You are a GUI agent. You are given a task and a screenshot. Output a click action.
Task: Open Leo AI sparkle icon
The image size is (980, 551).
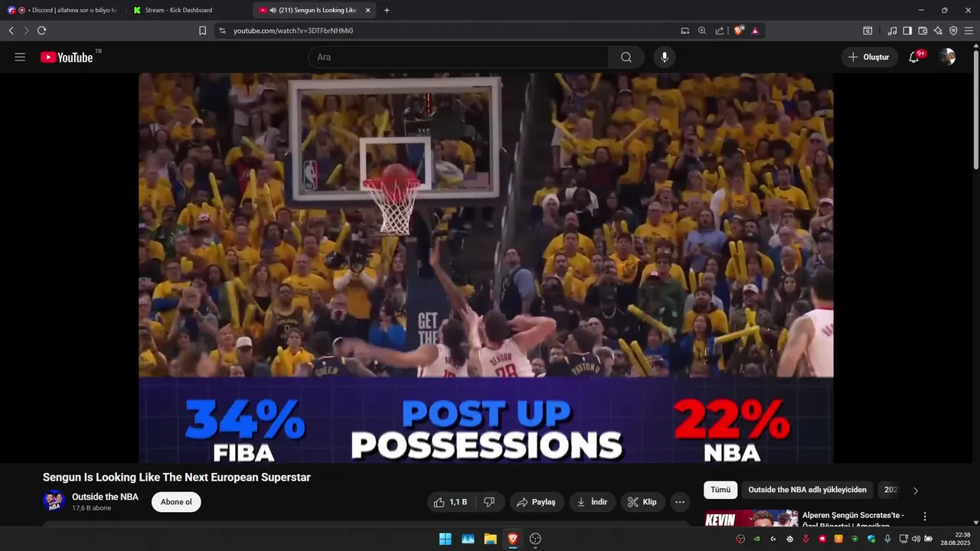tap(938, 31)
